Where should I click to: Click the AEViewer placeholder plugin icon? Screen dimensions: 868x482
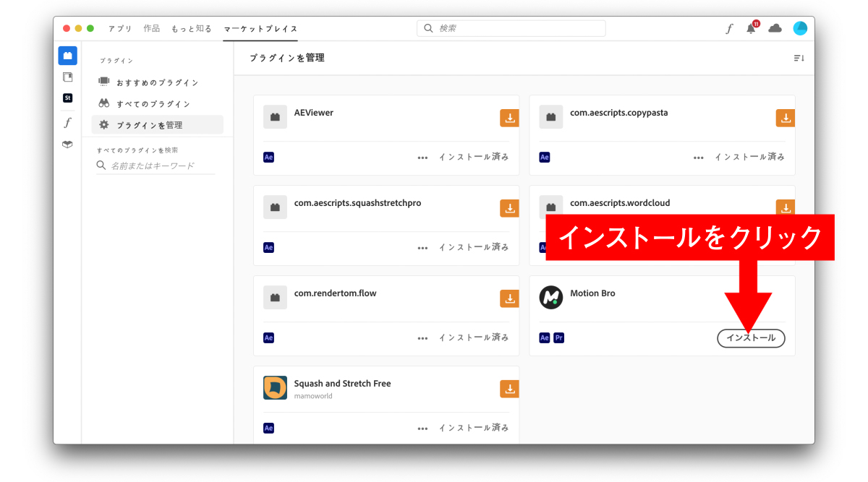275,117
